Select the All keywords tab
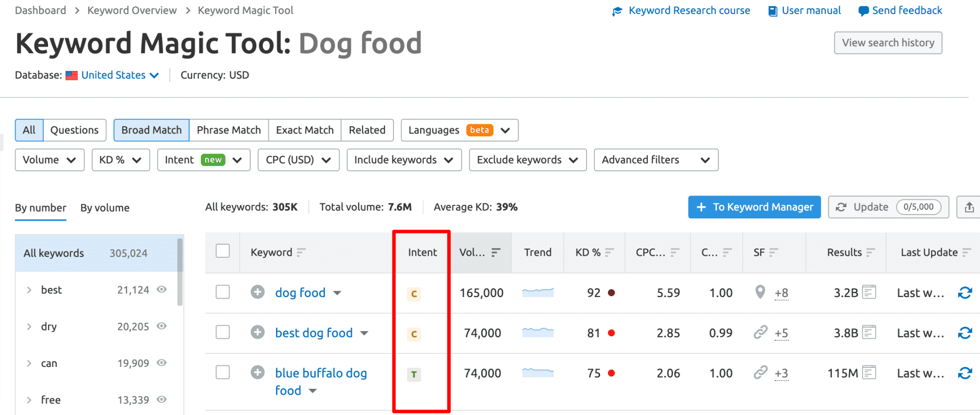The height and width of the screenshot is (415, 980). (29, 130)
